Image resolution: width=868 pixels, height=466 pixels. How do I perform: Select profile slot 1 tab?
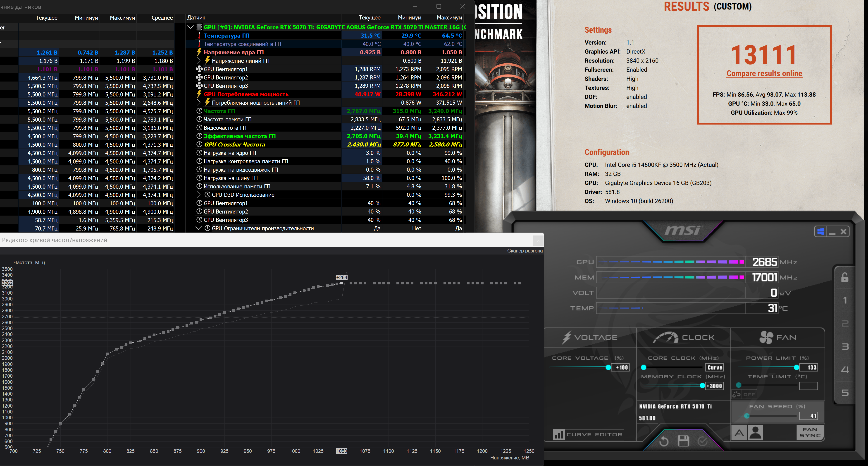click(x=845, y=300)
